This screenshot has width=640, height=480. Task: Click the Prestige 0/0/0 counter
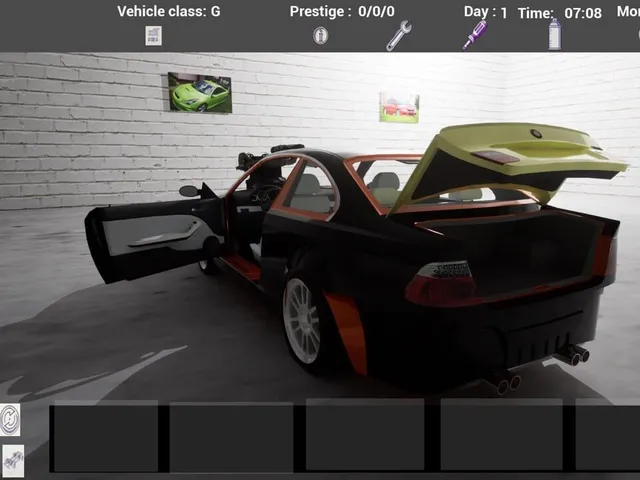click(342, 11)
